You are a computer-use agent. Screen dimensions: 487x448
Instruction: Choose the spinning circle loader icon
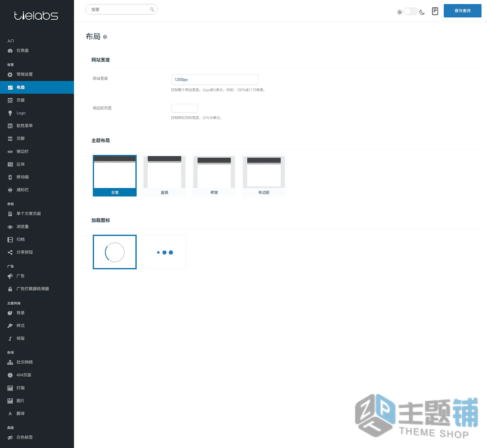[x=115, y=252]
